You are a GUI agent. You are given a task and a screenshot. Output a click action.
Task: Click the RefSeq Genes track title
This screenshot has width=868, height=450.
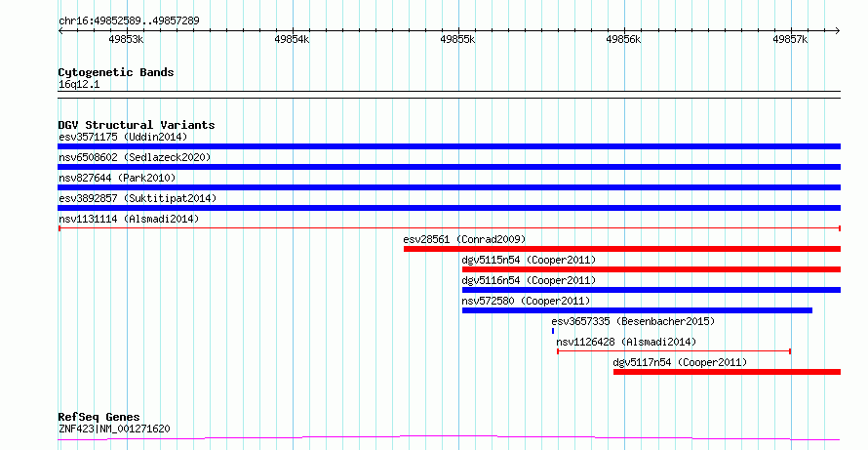point(99,417)
